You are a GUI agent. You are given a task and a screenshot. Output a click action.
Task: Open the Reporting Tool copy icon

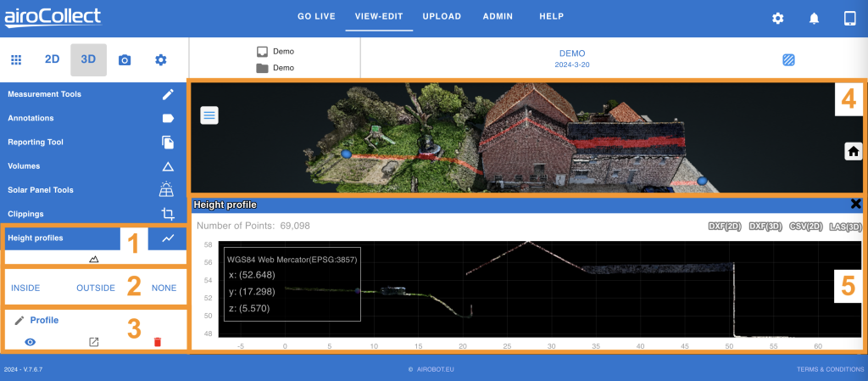click(x=168, y=143)
